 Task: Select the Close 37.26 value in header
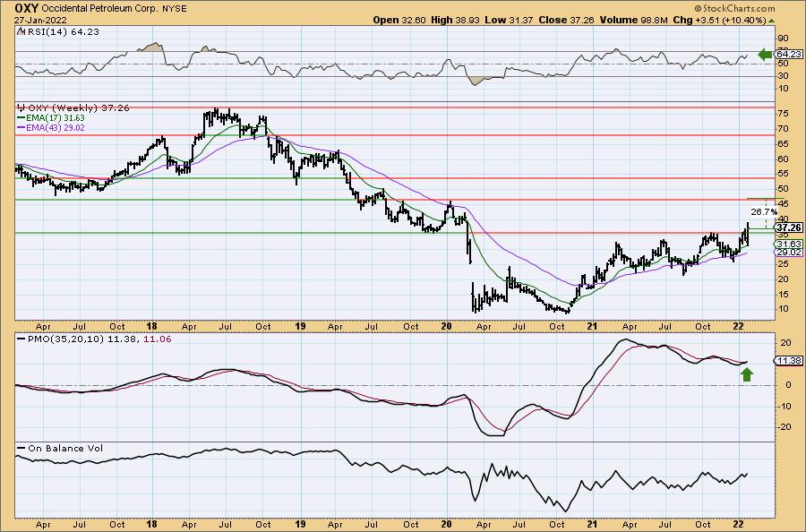pyautogui.click(x=566, y=20)
